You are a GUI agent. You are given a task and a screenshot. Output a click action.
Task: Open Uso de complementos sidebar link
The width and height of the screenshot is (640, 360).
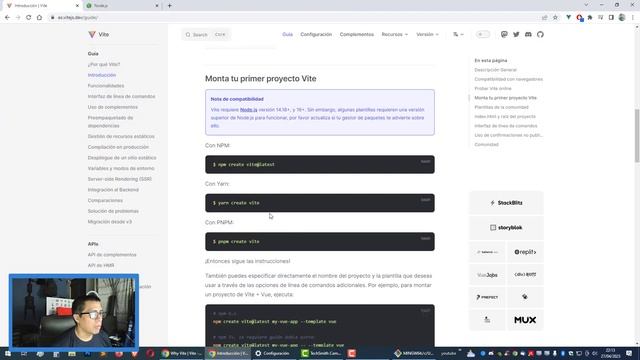[113, 107]
